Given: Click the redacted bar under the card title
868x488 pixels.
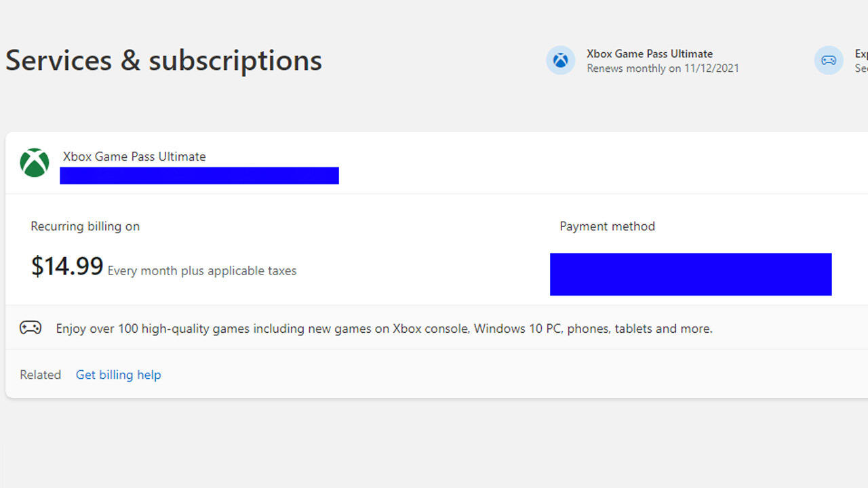Looking at the screenshot, I should [199, 176].
